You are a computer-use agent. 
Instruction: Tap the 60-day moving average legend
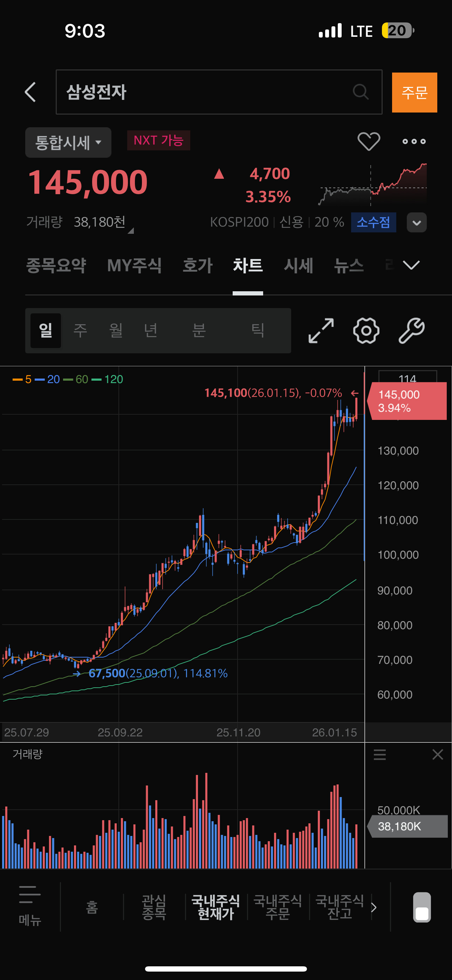pyautogui.click(x=76, y=379)
